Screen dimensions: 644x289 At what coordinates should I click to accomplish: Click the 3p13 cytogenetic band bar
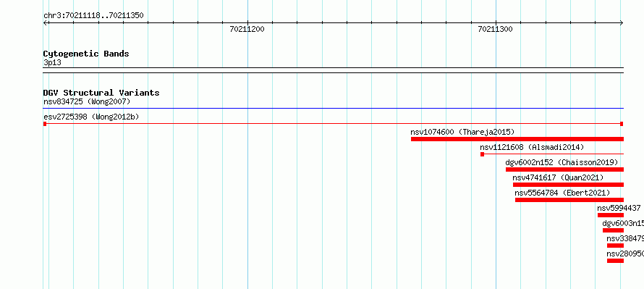click(x=334, y=70)
